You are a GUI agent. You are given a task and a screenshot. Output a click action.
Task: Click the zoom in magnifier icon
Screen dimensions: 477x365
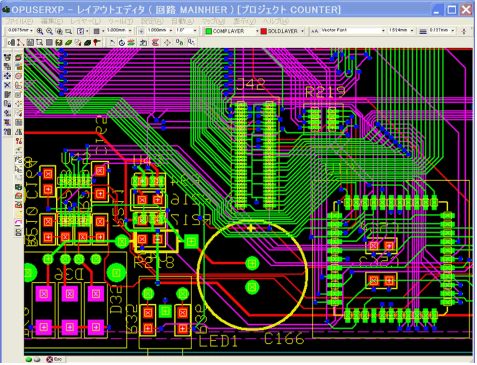tap(40, 31)
